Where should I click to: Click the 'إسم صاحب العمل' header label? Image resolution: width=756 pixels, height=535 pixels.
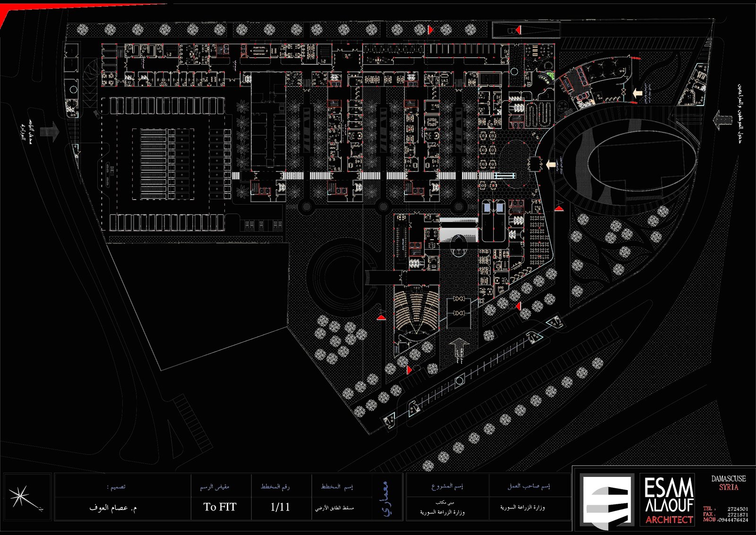529,486
